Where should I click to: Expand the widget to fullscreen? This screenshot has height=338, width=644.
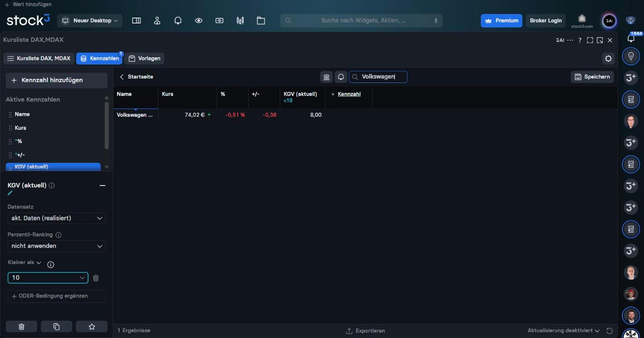590,40
